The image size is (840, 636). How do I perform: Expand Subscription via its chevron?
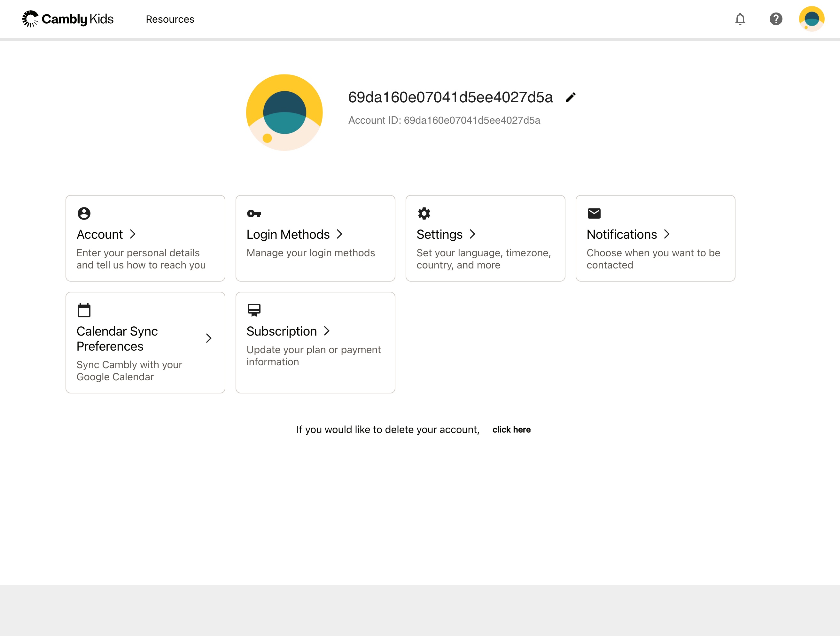(x=327, y=331)
